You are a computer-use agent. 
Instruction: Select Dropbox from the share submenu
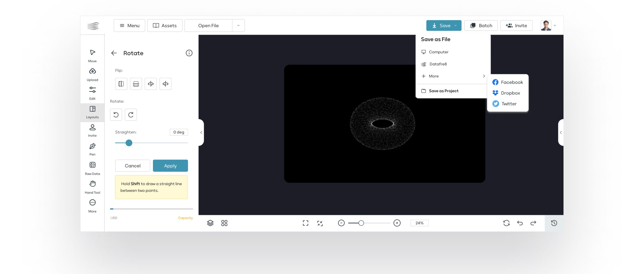pyautogui.click(x=510, y=93)
